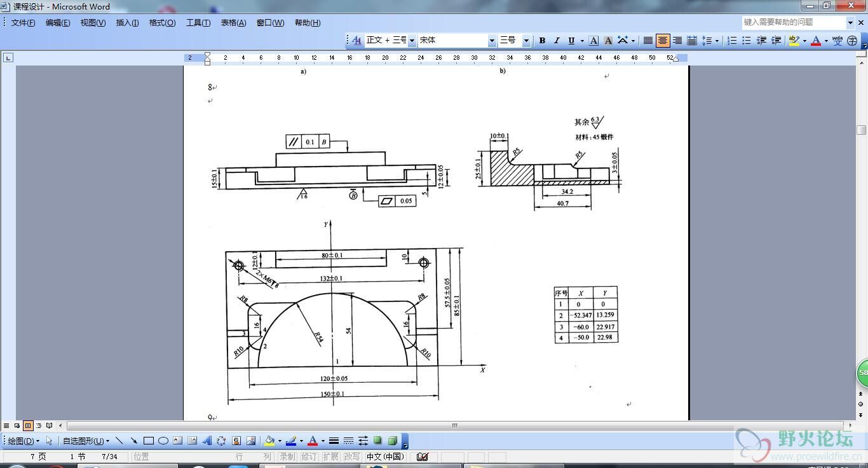Expand the character scaling dropdown arrow
The width and height of the screenshot is (868, 468).
pyautogui.click(x=633, y=40)
